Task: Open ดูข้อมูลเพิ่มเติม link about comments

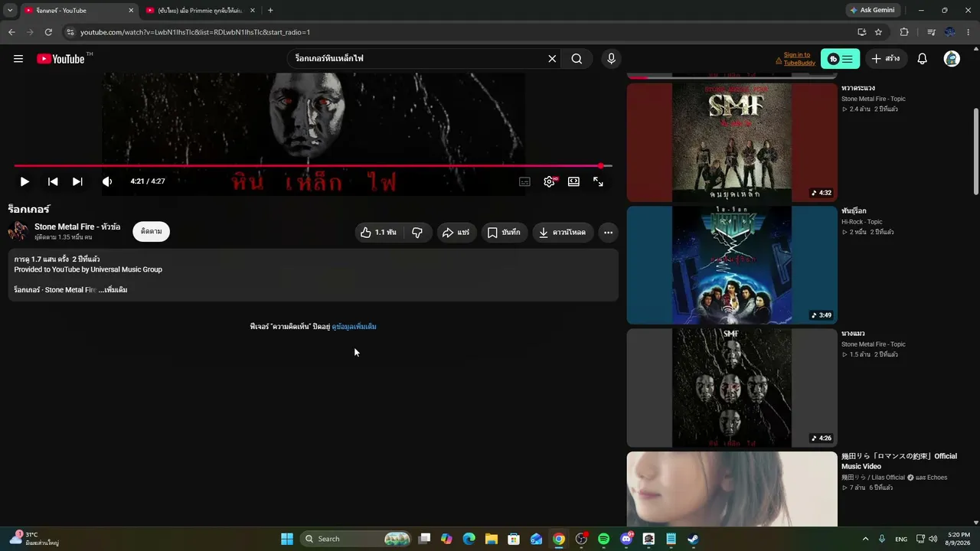Action: (x=354, y=327)
